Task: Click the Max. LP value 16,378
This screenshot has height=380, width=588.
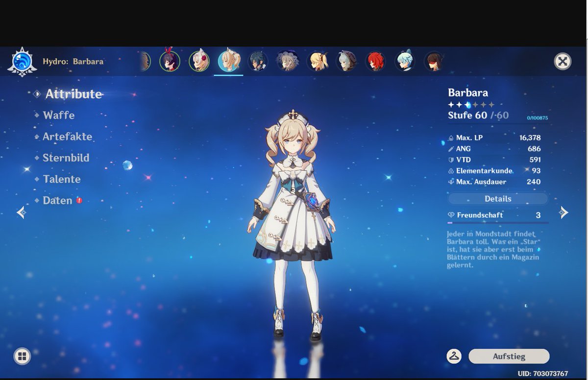Action: [x=530, y=138]
